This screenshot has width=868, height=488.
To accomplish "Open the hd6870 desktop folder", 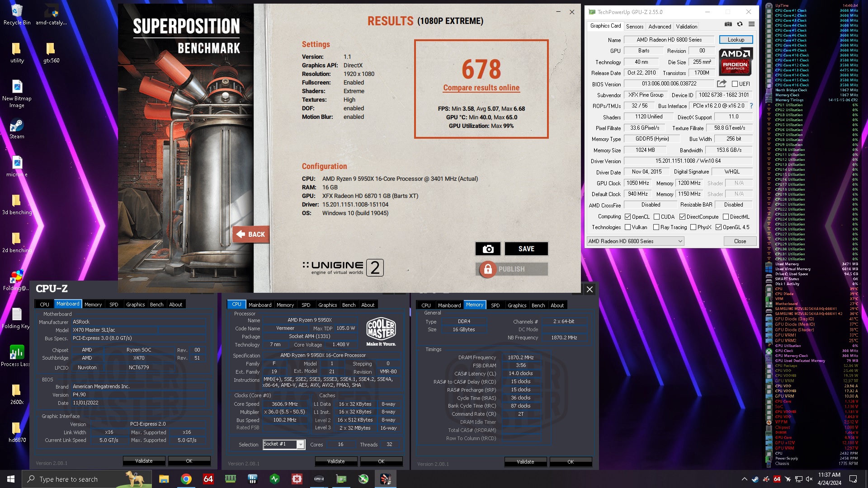I will [x=17, y=432].
